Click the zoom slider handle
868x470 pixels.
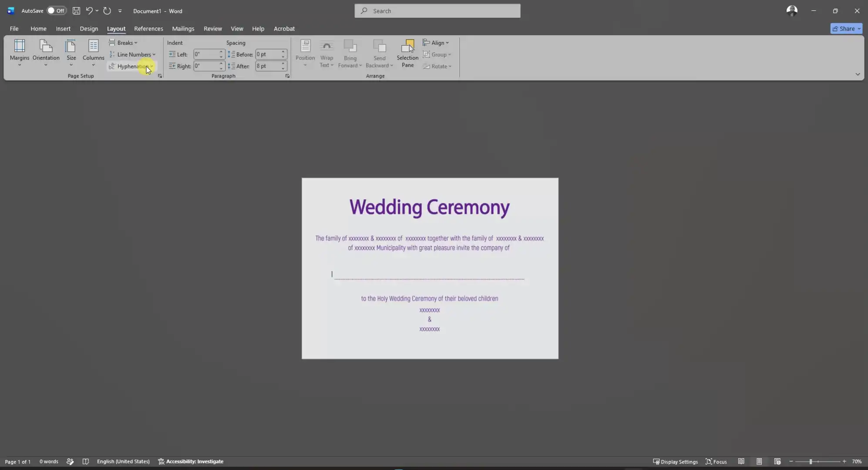[811, 462]
